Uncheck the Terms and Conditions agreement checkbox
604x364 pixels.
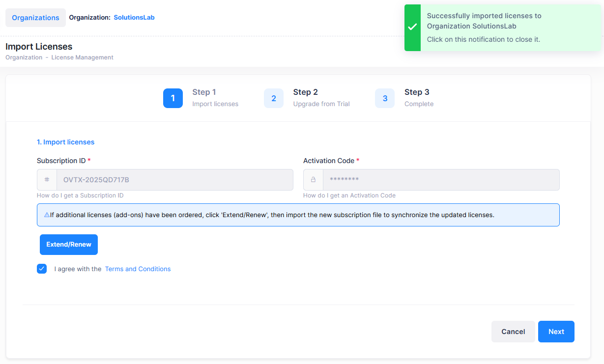coord(42,269)
